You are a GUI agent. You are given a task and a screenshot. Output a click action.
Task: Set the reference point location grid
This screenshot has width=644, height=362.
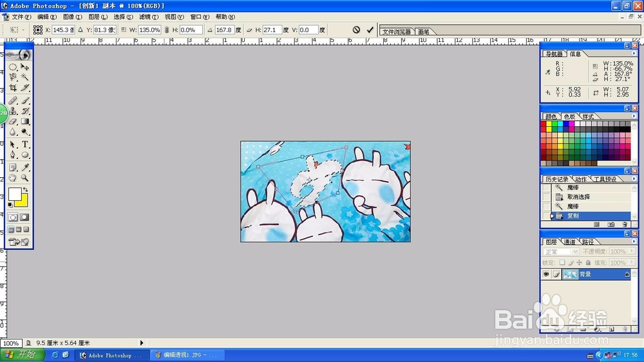[x=38, y=30]
